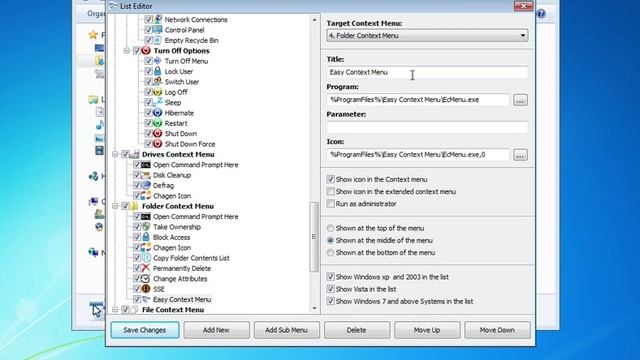This screenshot has height=360, width=640.
Task: Collapse the Turn Off Options node
Action: click(x=127, y=51)
